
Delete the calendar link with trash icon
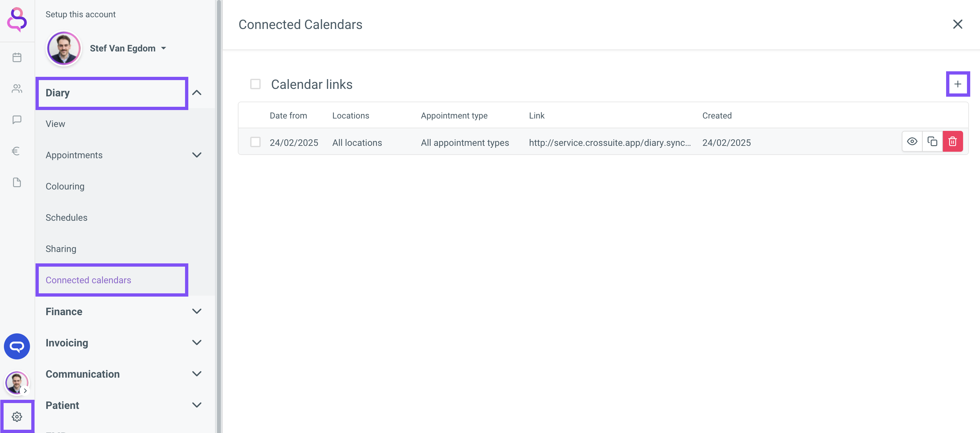point(952,141)
